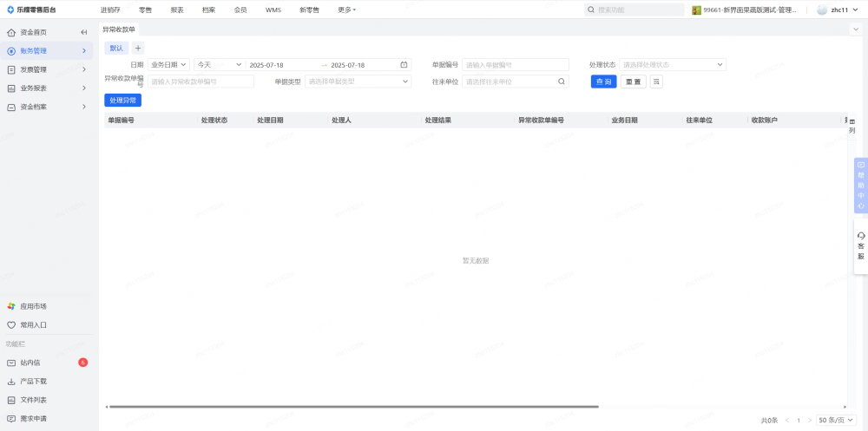Open the 客服 customer service widget
Screen dimensions: 868x431
pyautogui.click(x=860, y=245)
